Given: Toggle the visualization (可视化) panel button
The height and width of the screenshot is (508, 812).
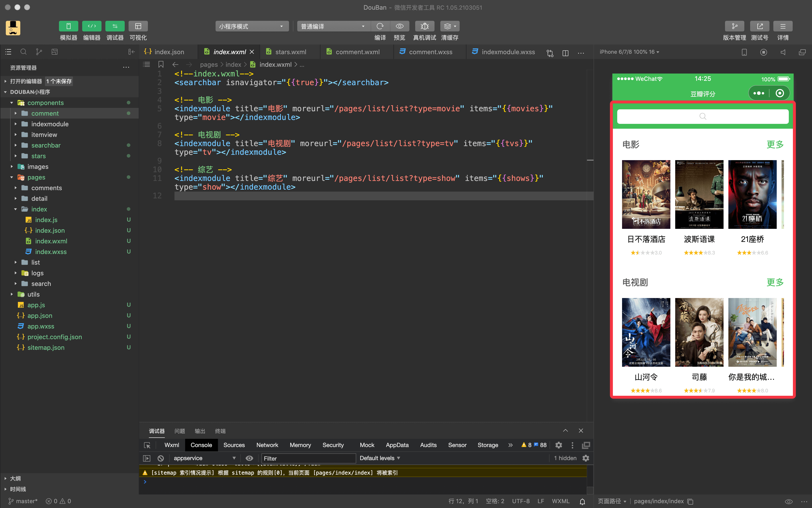Looking at the screenshot, I should (x=138, y=26).
